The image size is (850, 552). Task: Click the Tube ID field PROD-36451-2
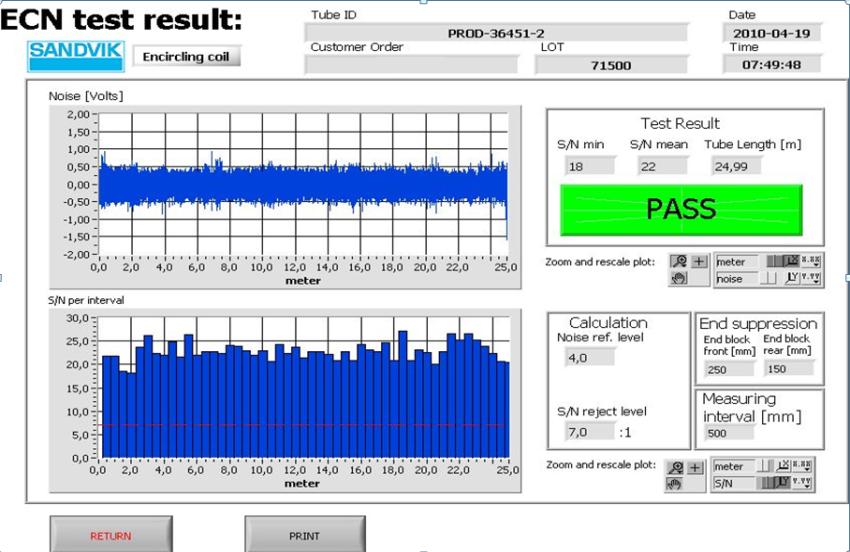tap(496, 33)
